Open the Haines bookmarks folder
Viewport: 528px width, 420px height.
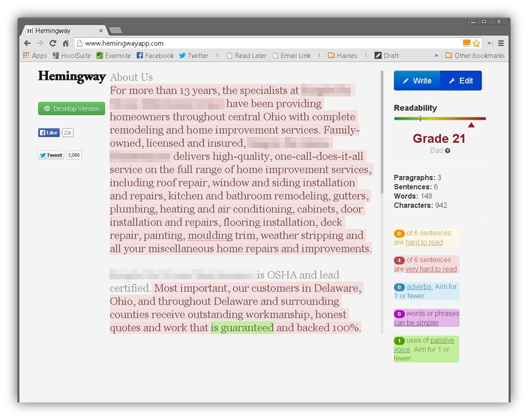pyautogui.click(x=342, y=55)
